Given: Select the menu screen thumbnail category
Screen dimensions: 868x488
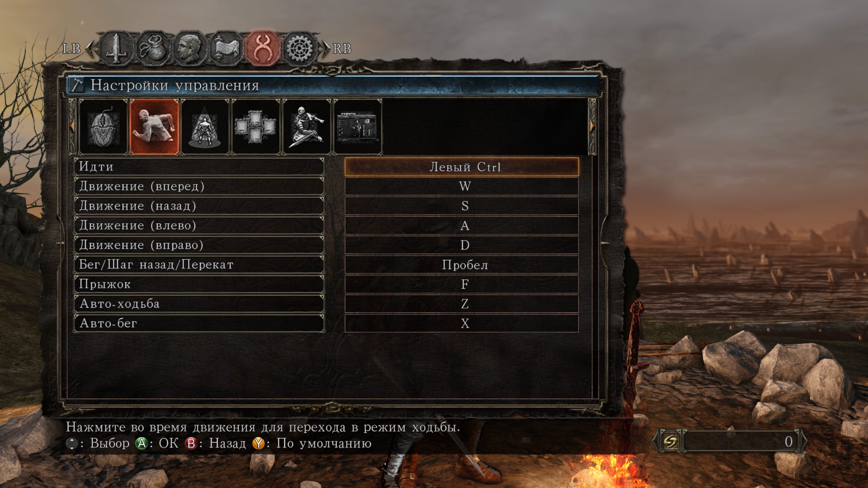Looking at the screenshot, I should click(x=358, y=127).
